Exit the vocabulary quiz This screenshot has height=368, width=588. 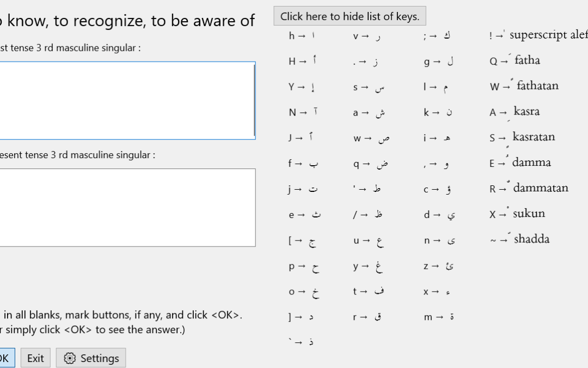coord(35,358)
